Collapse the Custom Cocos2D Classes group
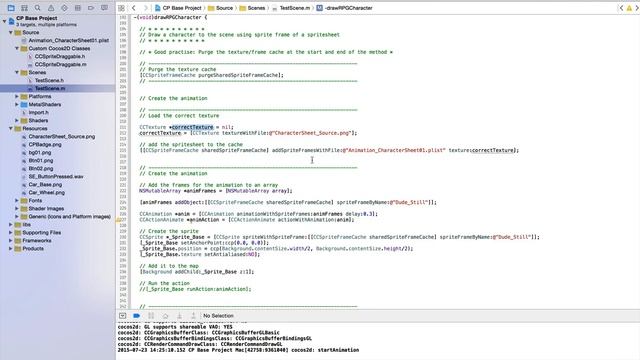Image resolution: width=640 pixels, height=360 pixels. point(17,48)
